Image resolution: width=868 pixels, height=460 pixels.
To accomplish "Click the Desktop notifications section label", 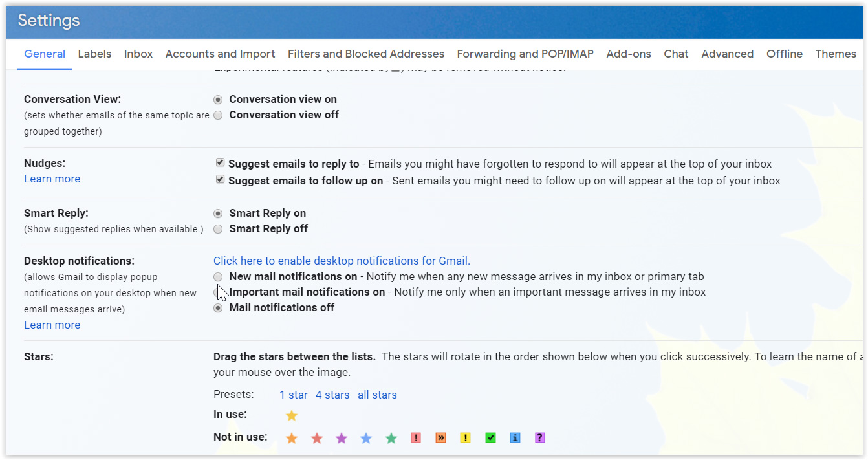I will [x=79, y=261].
